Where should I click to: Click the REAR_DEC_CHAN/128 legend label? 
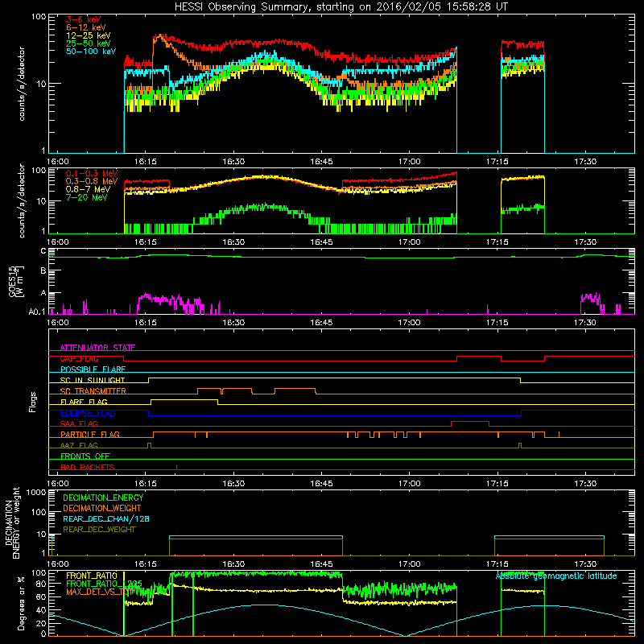point(106,518)
